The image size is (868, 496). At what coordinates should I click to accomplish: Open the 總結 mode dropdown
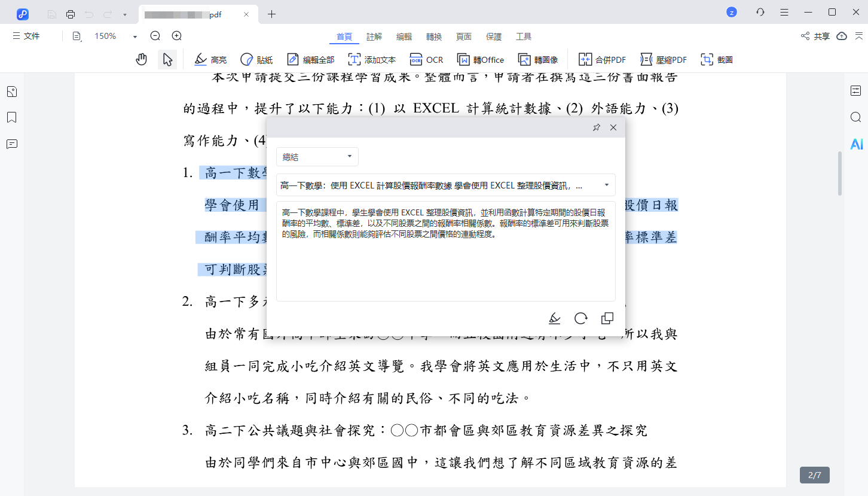pos(317,157)
